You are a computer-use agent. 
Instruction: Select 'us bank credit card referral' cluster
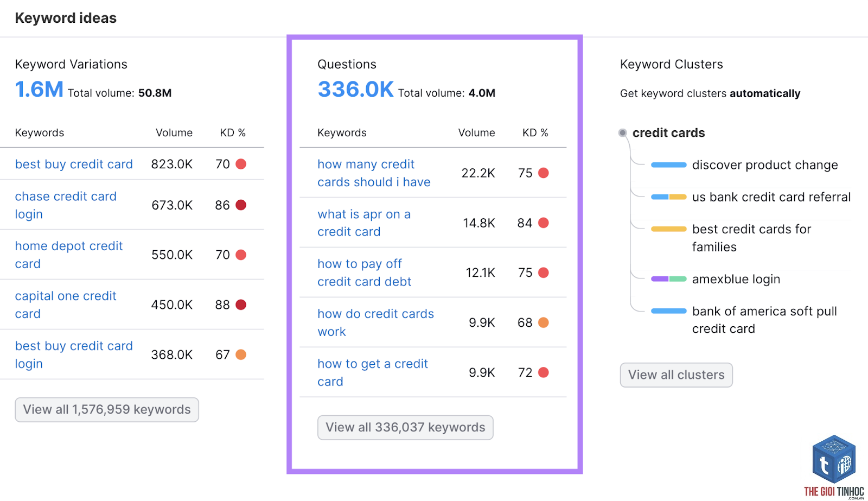[771, 197]
